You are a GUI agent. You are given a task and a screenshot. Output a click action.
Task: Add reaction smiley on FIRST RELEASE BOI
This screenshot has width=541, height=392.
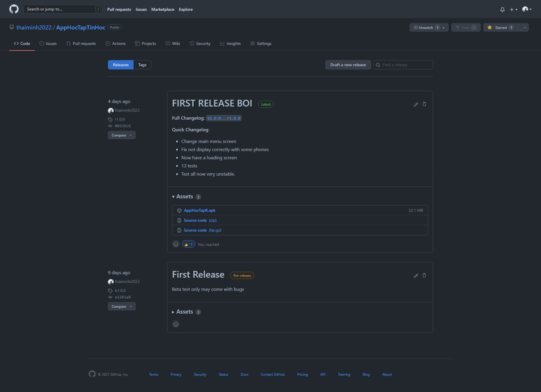pyautogui.click(x=176, y=244)
